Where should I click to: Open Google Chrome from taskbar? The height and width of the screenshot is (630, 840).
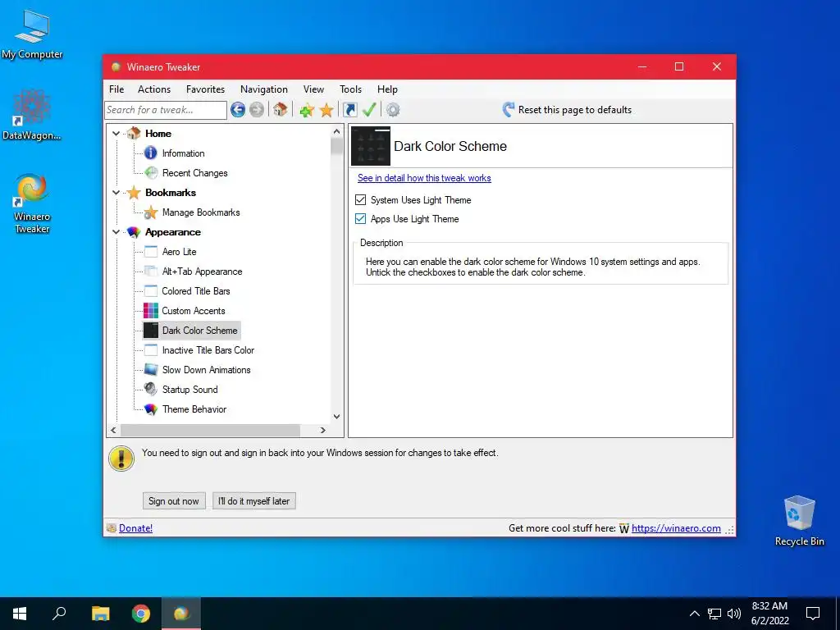(141, 614)
